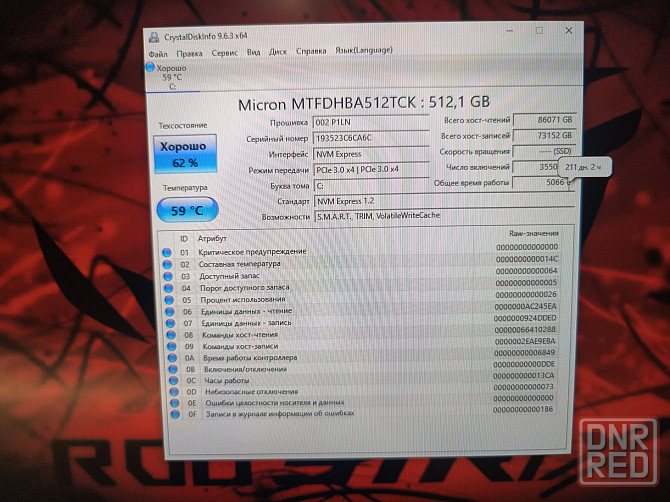Viewport: 670px width, 502px height.
Task: Click the serial number field 193523C6CA6C
Action: tap(371, 138)
